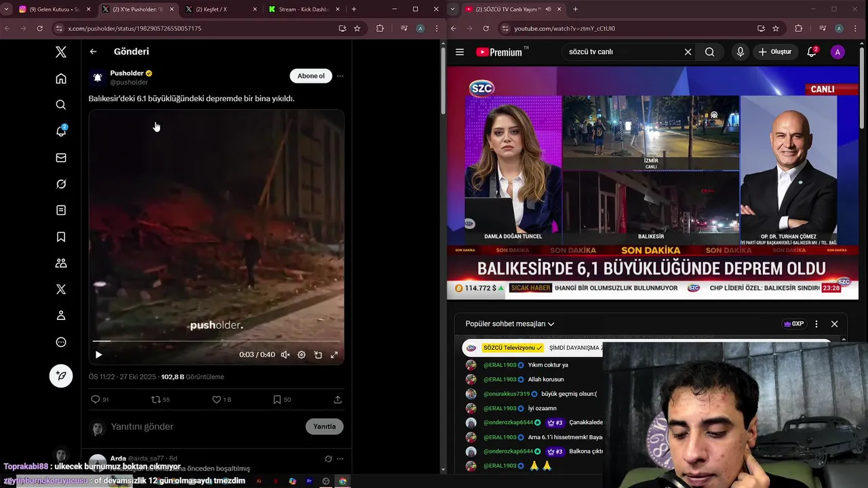
Task: Toggle mute on X video
Action: (x=285, y=354)
